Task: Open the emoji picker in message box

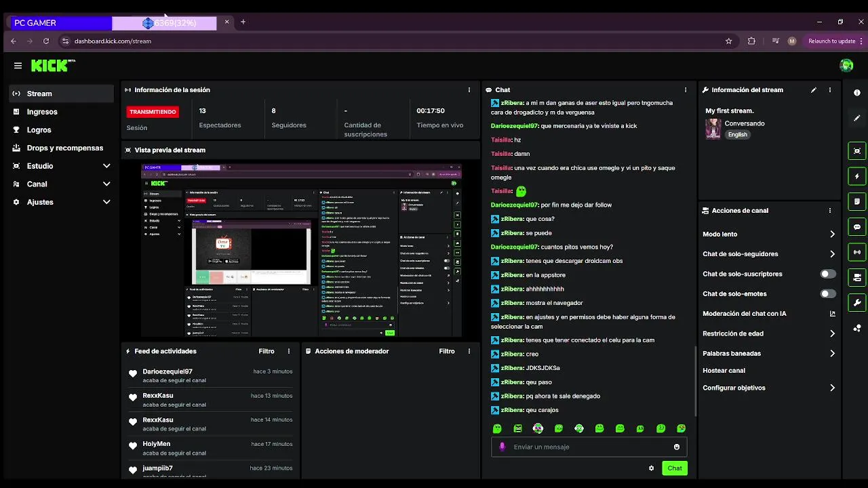Action: pos(677,447)
